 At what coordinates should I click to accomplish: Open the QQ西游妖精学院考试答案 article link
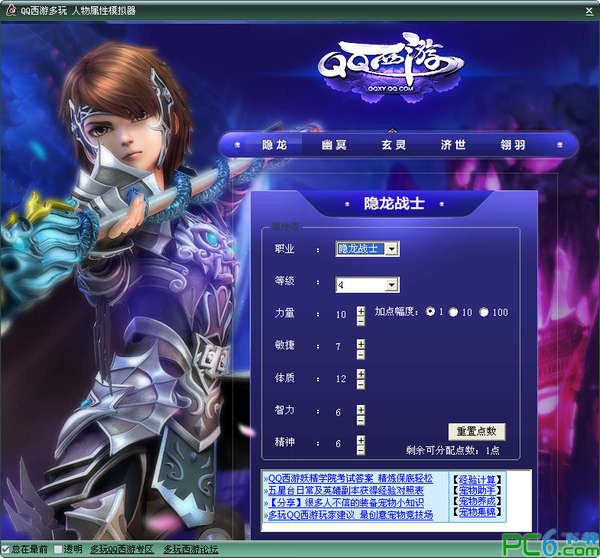(x=350, y=478)
